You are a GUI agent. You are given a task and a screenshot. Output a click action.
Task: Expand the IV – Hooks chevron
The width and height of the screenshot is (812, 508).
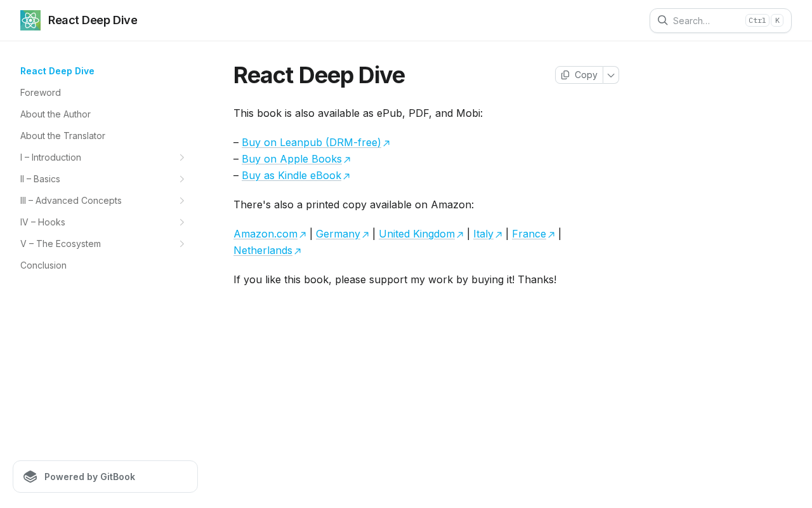[181, 222]
